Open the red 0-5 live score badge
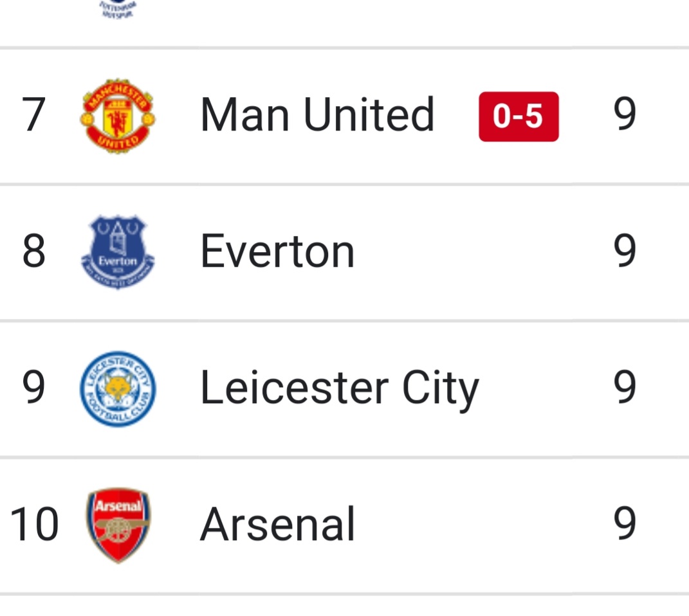This screenshot has height=616, width=689. [519, 116]
